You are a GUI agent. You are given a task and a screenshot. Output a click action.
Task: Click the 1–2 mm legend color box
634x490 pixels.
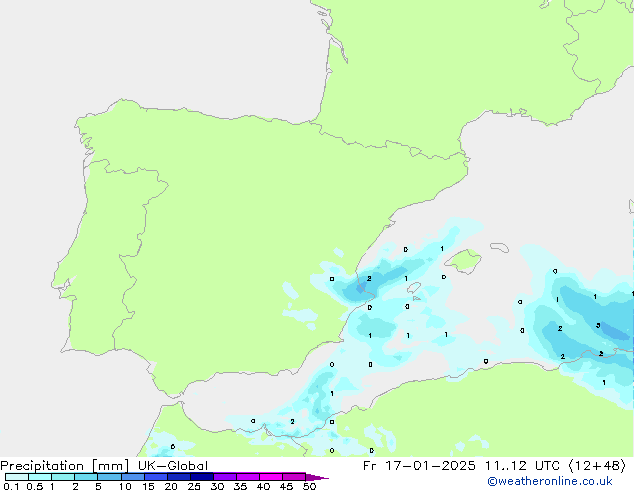click(63, 477)
